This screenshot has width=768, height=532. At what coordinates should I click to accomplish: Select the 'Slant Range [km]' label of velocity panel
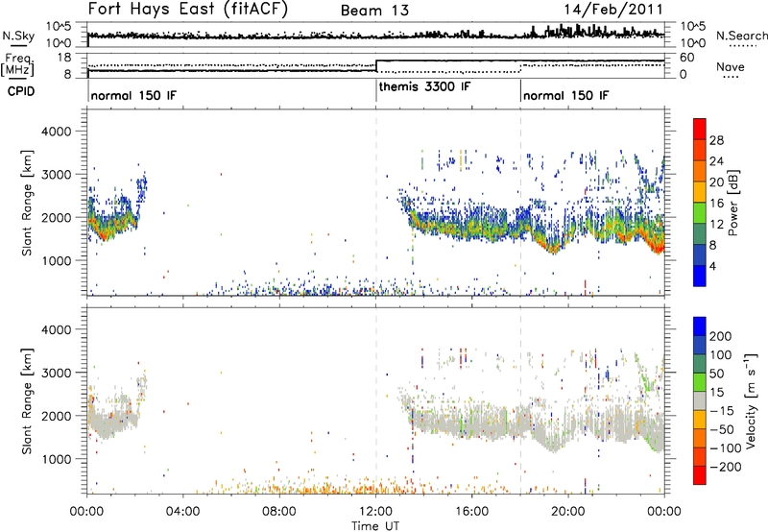(x=27, y=400)
